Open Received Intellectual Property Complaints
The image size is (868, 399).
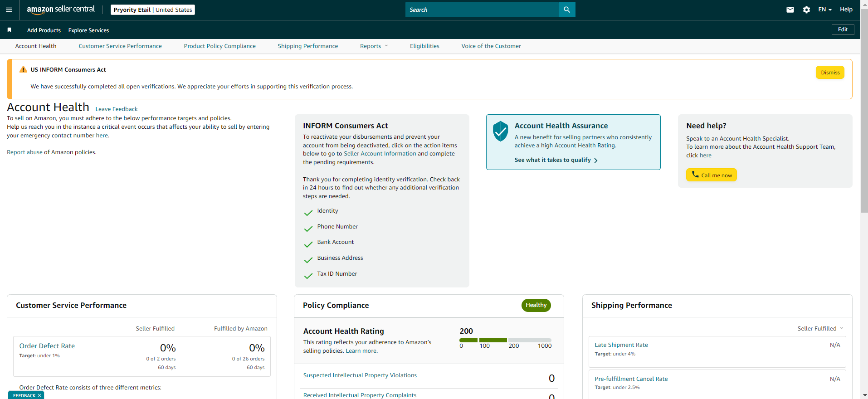click(360, 395)
